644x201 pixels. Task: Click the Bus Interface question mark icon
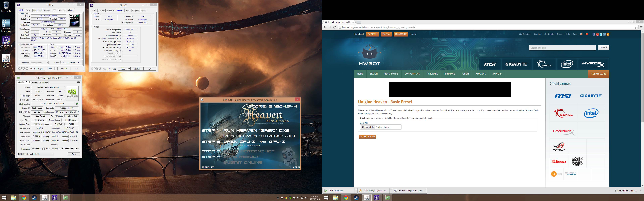[78, 112]
